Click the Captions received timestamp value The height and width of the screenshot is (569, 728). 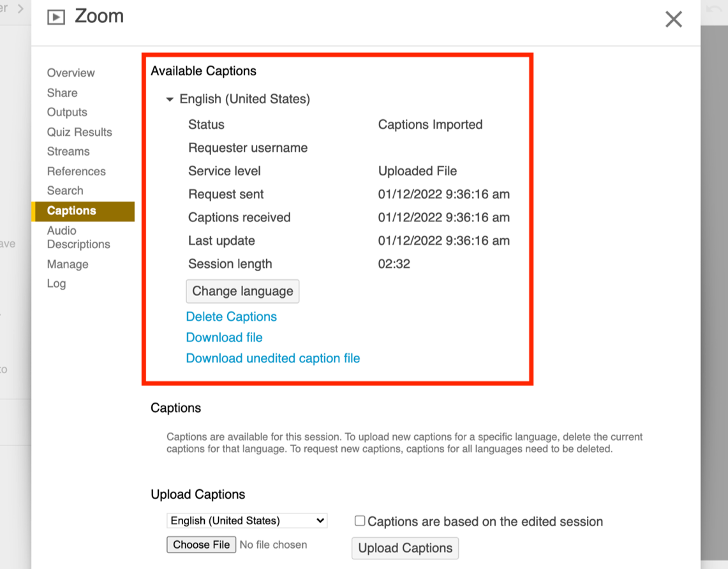(444, 218)
